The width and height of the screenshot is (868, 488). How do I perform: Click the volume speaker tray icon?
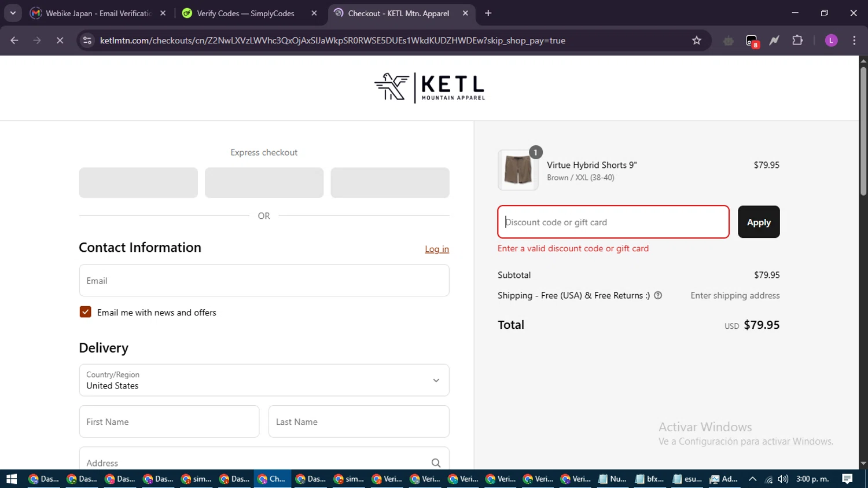tap(783, 479)
